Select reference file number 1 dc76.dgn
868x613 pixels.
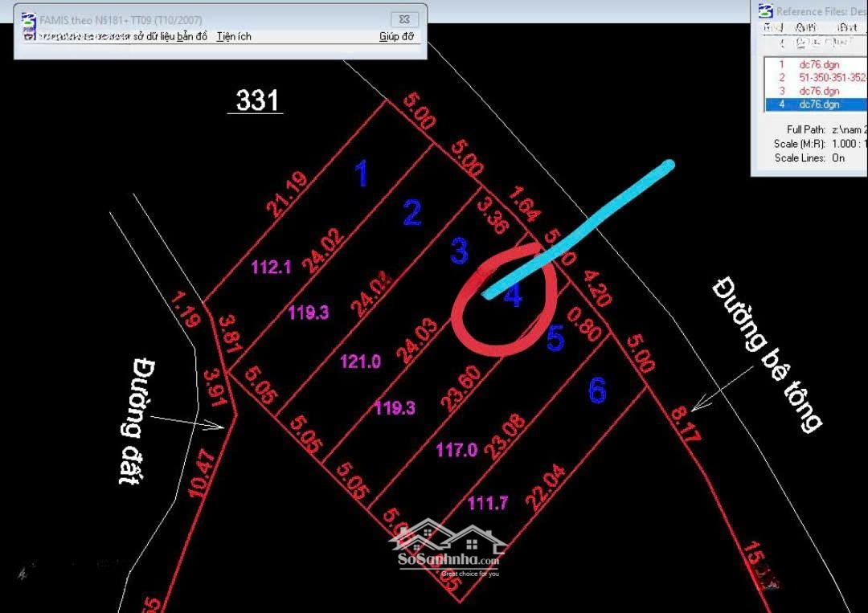[x=818, y=64]
